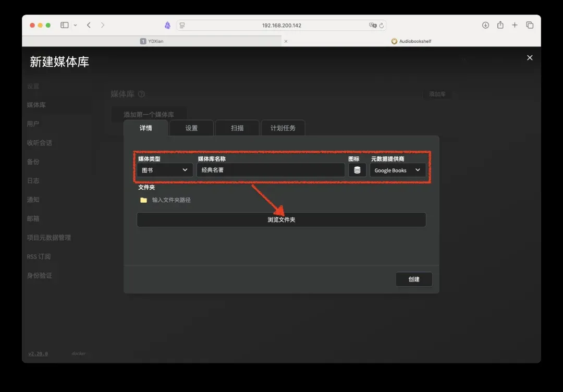Click 媒体库名称 field containing 经典名著

point(270,170)
